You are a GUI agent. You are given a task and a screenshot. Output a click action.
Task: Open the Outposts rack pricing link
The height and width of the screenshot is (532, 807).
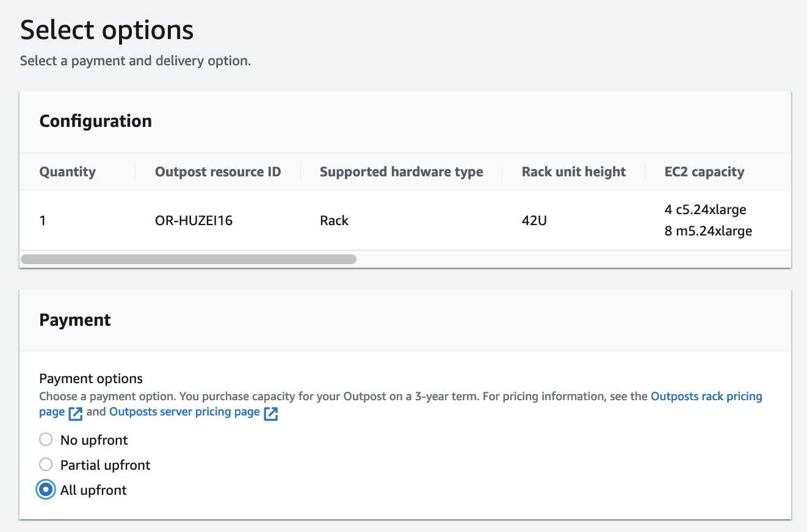[x=706, y=397]
